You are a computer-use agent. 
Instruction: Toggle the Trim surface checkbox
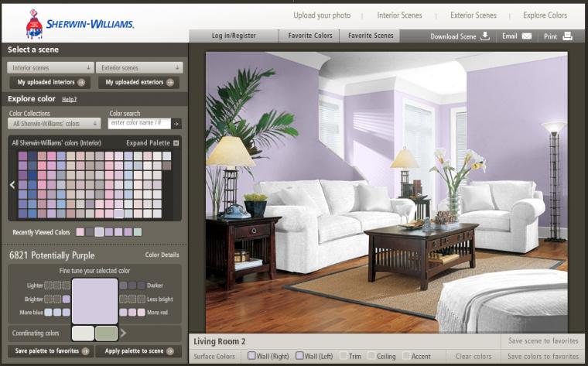pyautogui.click(x=344, y=355)
